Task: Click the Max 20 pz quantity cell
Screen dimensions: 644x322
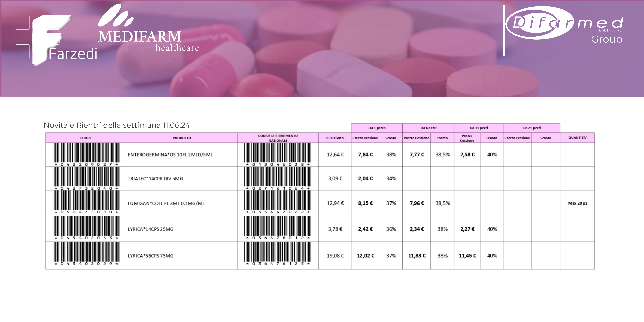Action: (x=577, y=203)
